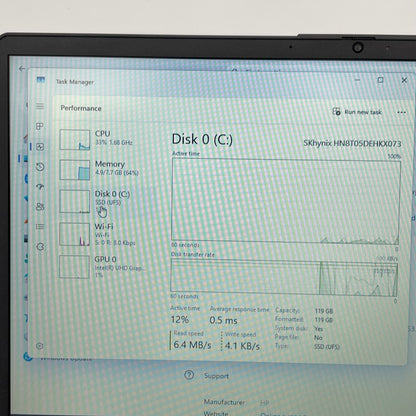This screenshot has height=416, width=416.
Task: Click the GPU 0 mini graph thumbnail
Action: pyautogui.click(x=74, y=266)
